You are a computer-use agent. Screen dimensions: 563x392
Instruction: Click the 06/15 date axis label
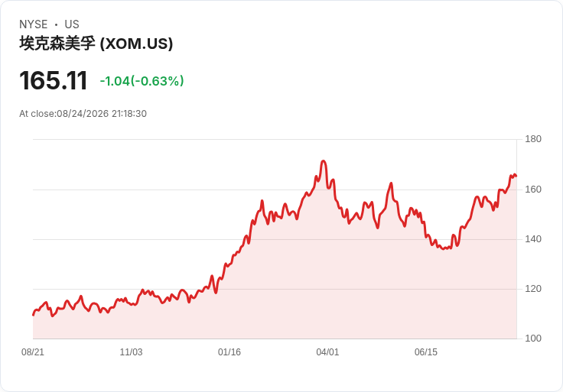pyautogui.click(x=426, y=352)
